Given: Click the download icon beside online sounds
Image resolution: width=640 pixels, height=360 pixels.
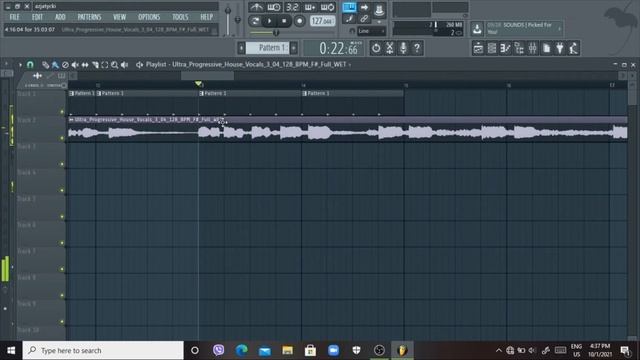Looking at the screenshot, I should coord(477,29).
